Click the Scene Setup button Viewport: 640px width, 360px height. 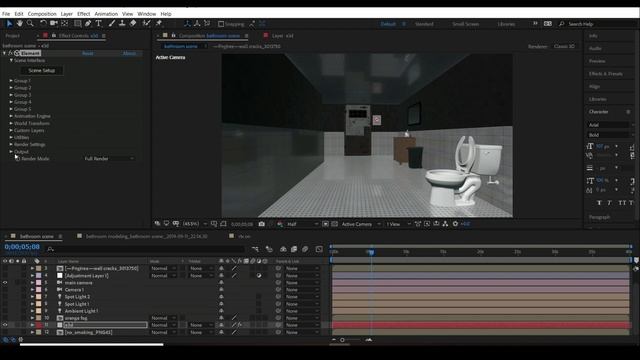pyautogui.click(x=42, y=71)
